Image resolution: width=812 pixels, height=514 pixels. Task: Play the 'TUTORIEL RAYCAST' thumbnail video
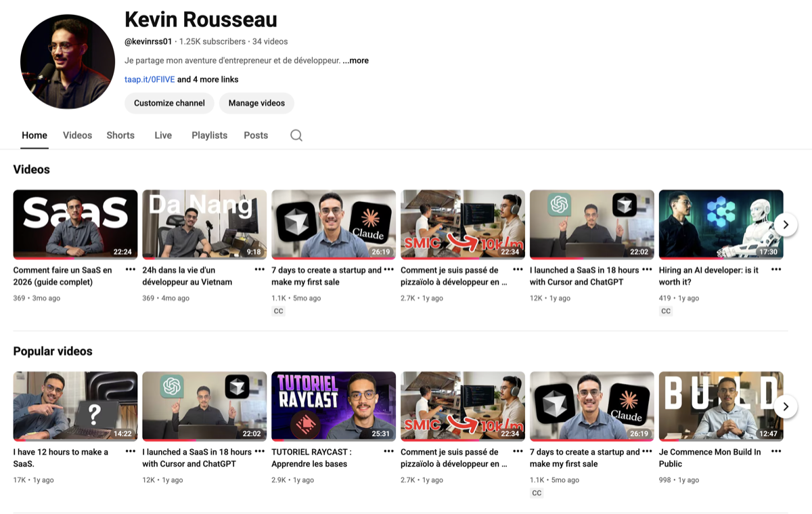334,406
